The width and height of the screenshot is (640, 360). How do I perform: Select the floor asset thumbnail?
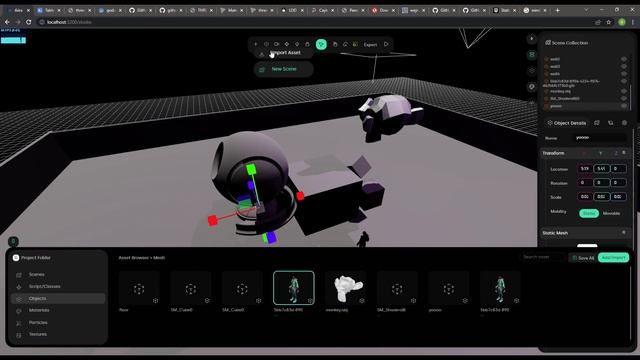pyautogui.click(x=139, y=288)
